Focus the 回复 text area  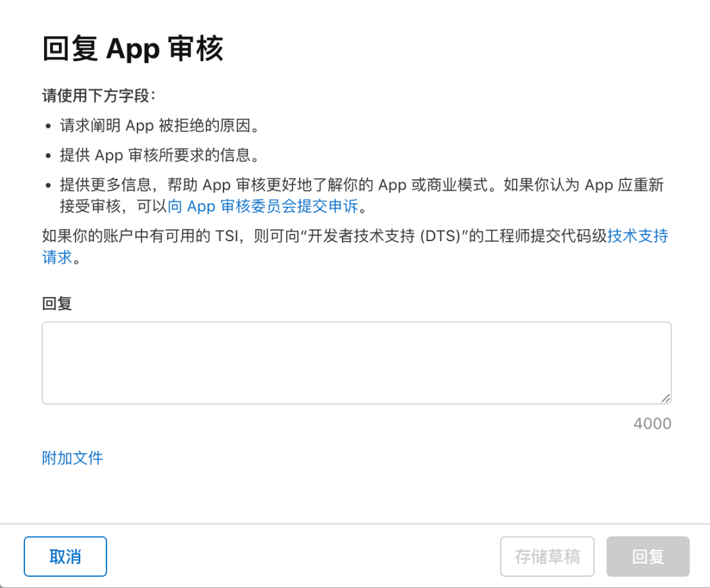point(357,363)
